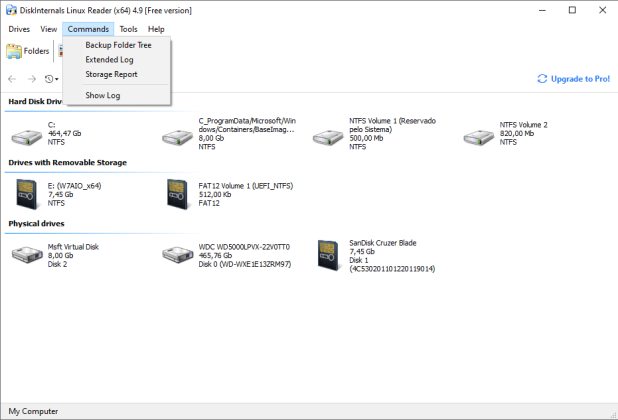Click the C: drive label text

(52, 125)
